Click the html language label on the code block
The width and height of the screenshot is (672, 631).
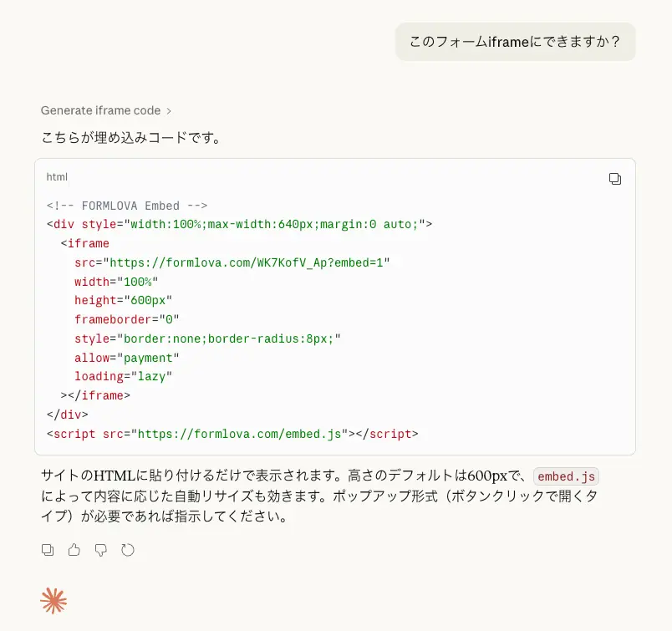click(x=56, y=177)
